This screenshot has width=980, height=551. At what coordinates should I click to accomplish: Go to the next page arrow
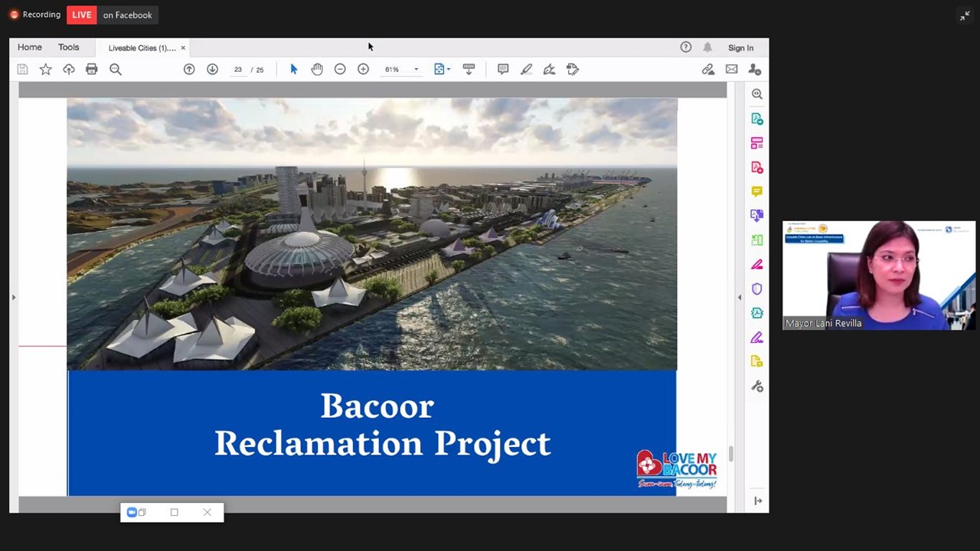(212, 70)
